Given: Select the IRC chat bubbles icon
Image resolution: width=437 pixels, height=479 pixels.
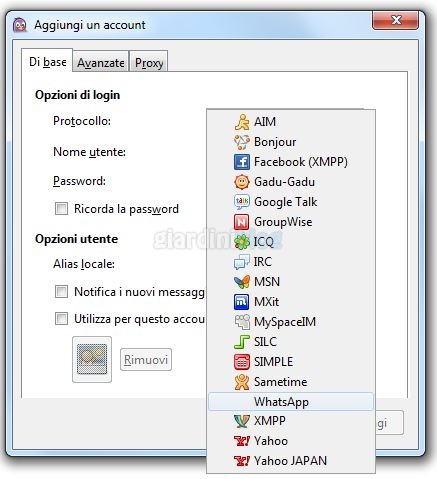Looking at the screenshot, I should [242, 262].
